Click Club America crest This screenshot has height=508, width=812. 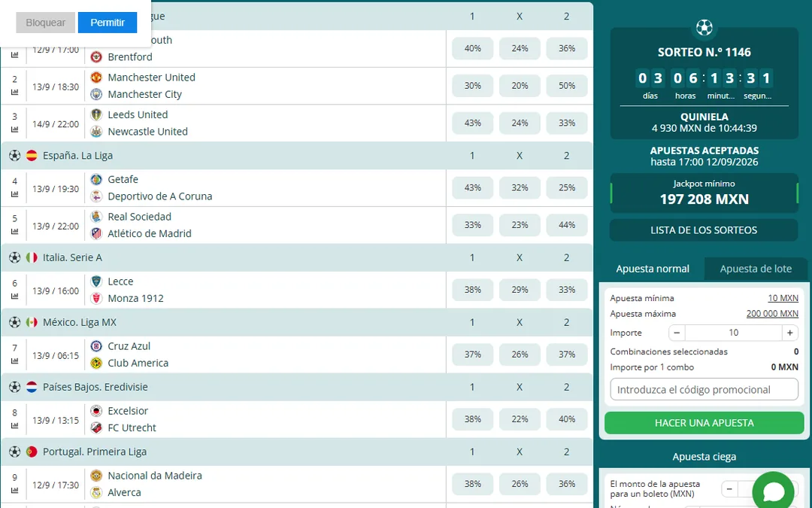96,364
